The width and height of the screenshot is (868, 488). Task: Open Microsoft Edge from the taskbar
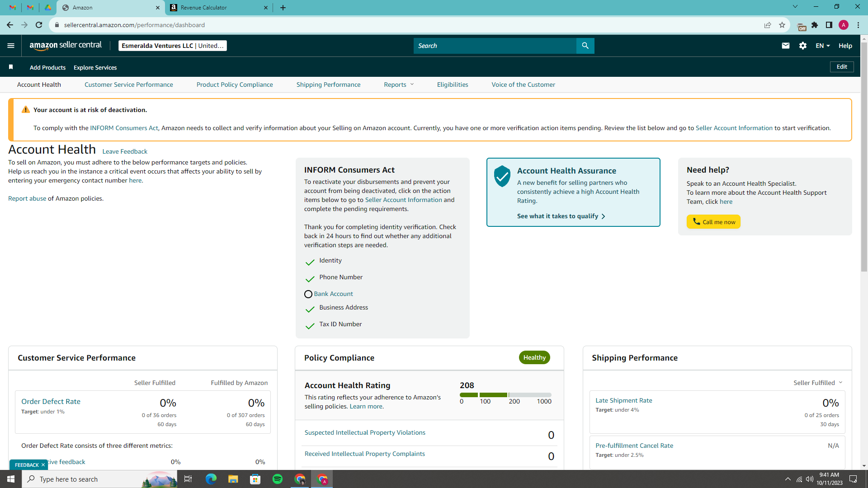tap(211, 479)
